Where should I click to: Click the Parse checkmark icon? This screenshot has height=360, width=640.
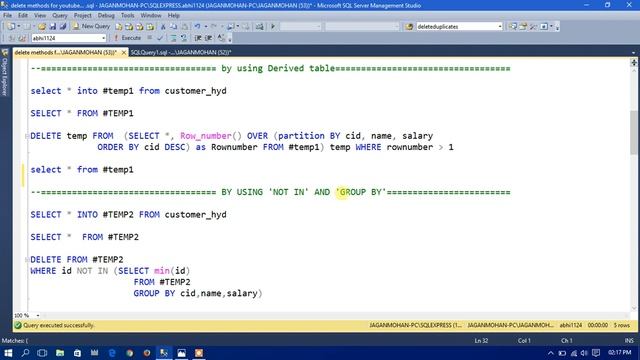[x=160, y=38]
